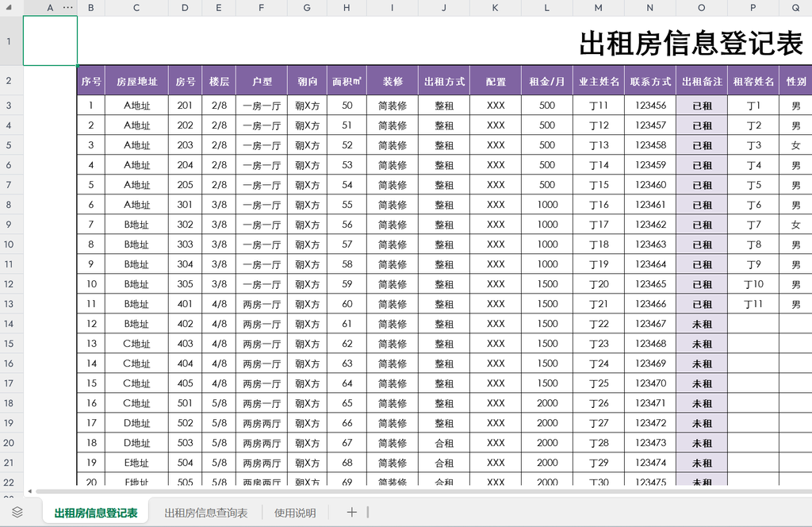Click the 出租方式 header cell
This screenshot has width=812, height=527.
click(x=444, y=82)
